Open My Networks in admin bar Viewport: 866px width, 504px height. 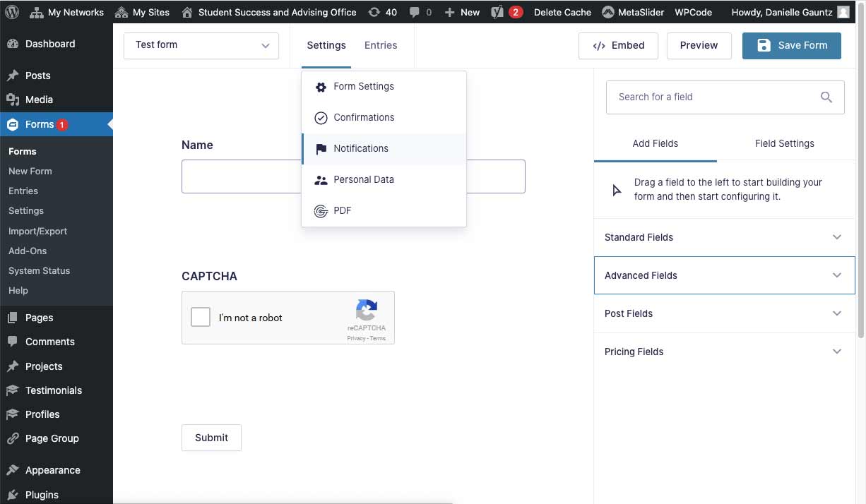coord(66,12)
